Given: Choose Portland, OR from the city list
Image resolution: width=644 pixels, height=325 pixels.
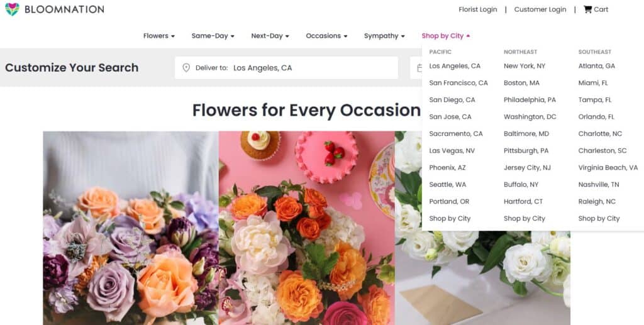Looking at the screenshot, I should 449,202.
